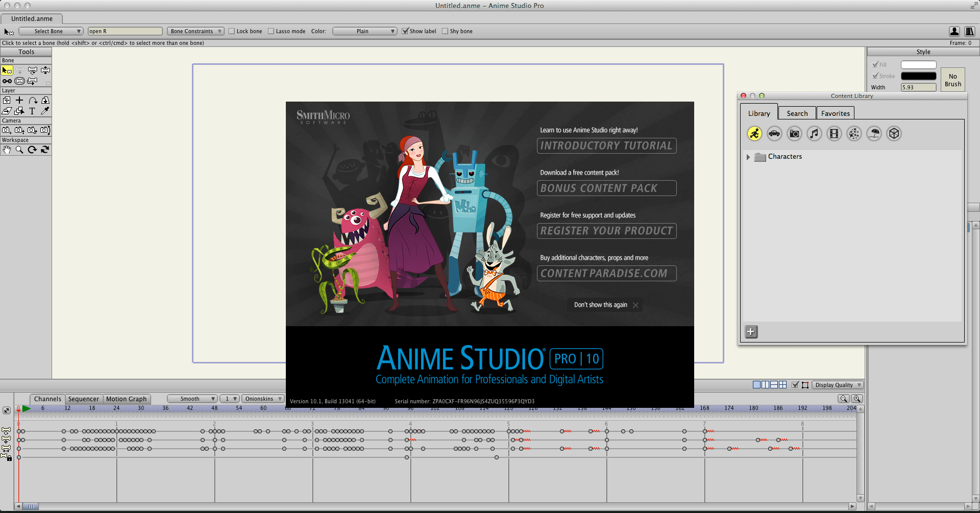The image size is (980, 513).
Task: Select the Shear Layer tool
Action: 7,111
